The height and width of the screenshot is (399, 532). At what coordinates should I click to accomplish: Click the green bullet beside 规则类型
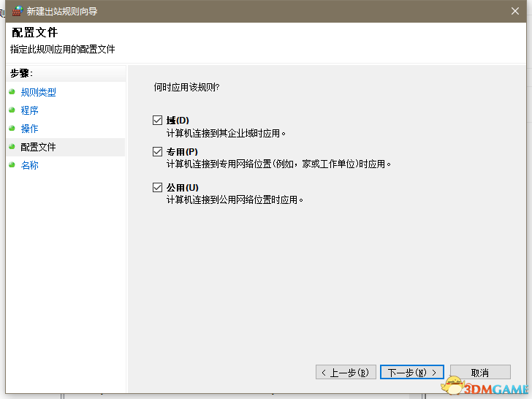click(12, 91)
